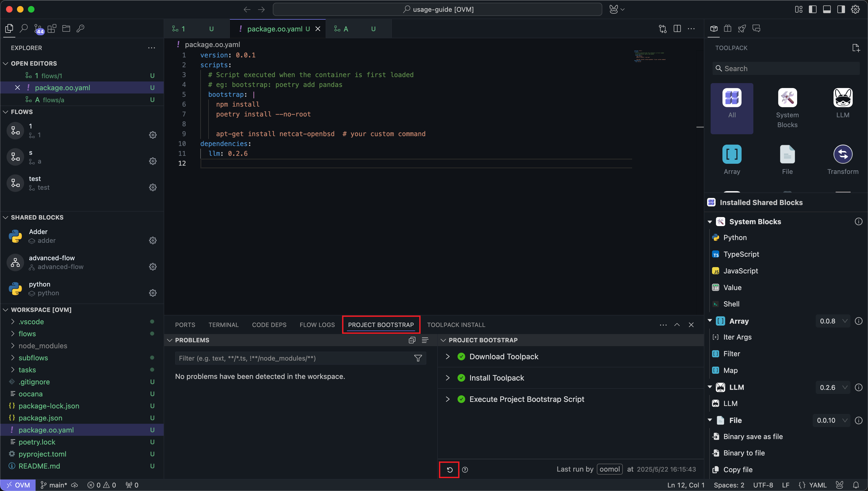Open the Array version 0.0.8 dropdown
This screenshot has height=491, width=868.
[833, 321]
